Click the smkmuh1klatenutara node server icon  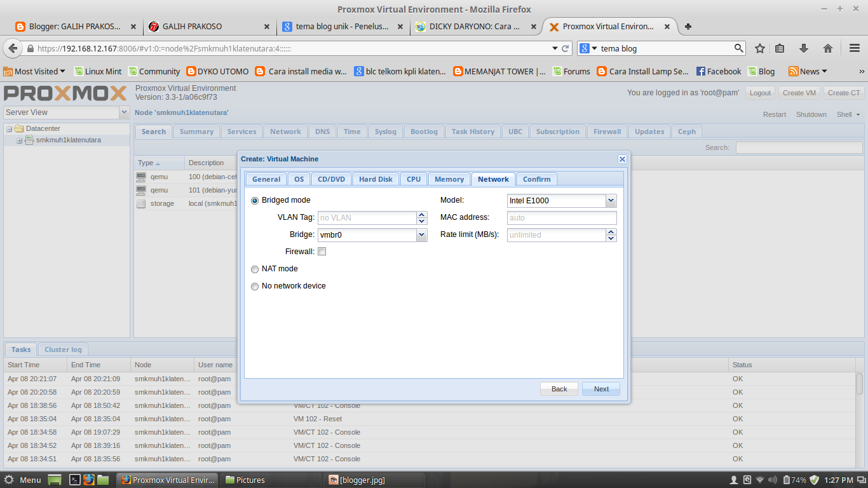click(x=29, y=140)
